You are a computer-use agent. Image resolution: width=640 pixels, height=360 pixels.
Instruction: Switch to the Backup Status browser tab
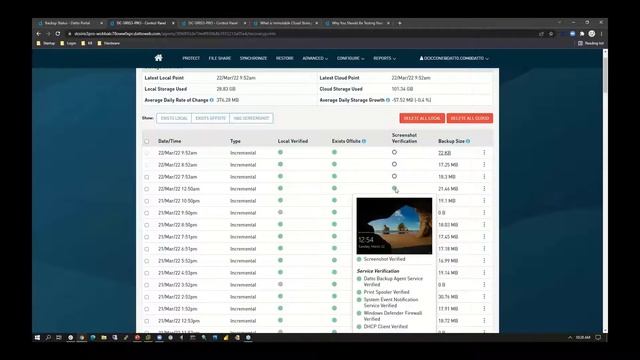click(x=69, y=23)
